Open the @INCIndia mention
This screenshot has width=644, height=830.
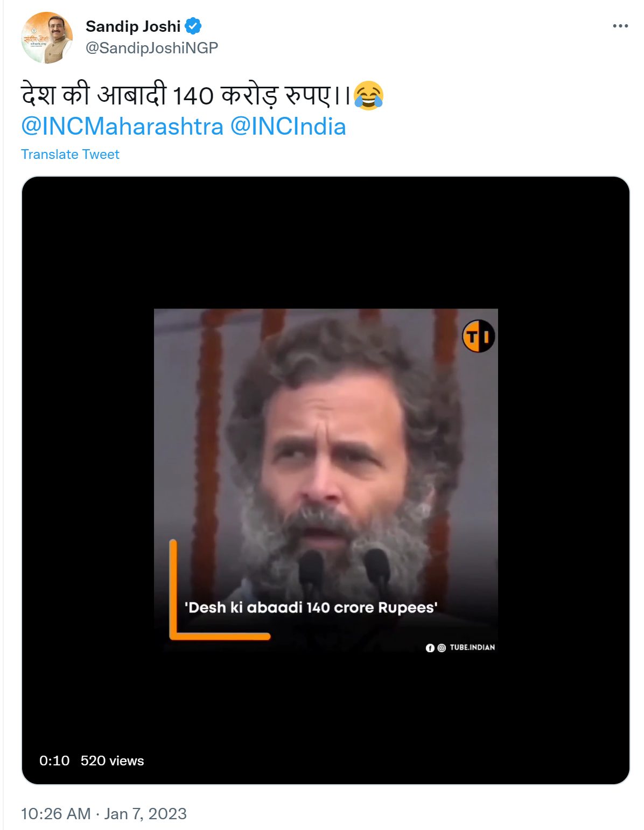pos(288,127)
